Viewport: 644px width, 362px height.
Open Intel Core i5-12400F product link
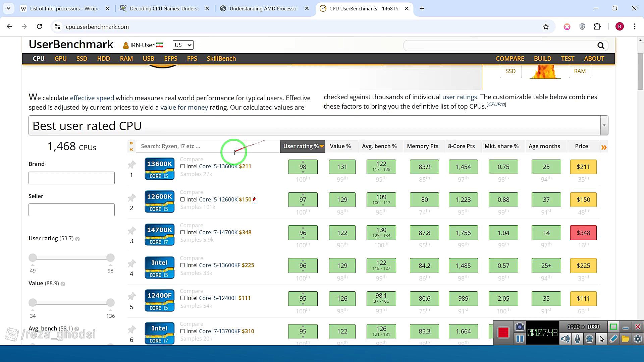click(211, 298)
